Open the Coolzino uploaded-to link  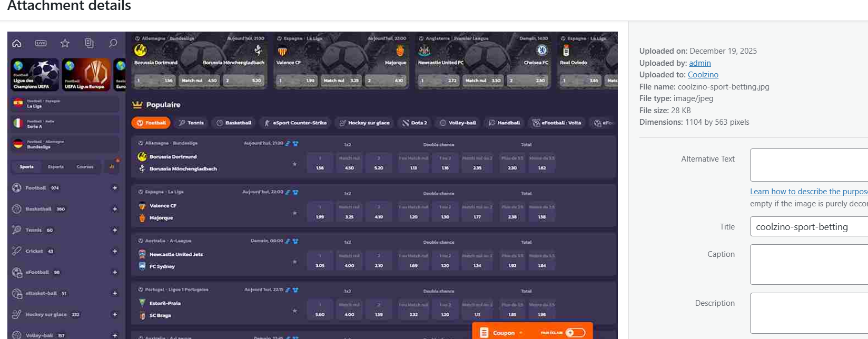703,75
